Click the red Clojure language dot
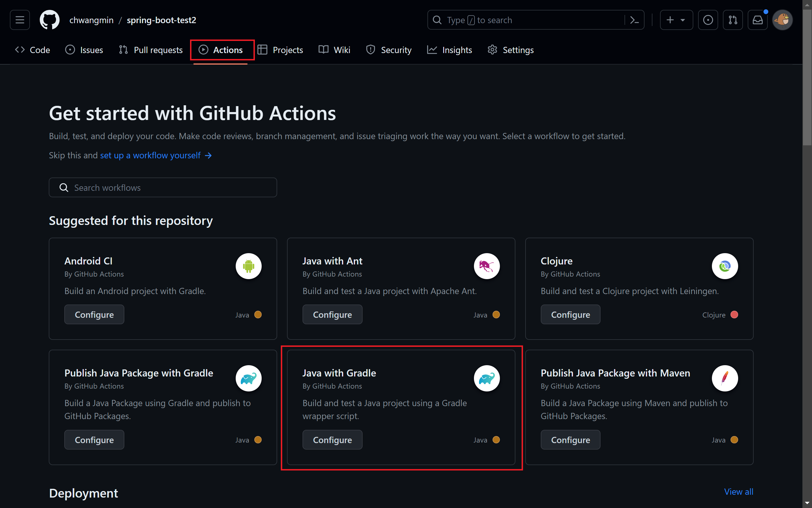 [x=734, y=315]
